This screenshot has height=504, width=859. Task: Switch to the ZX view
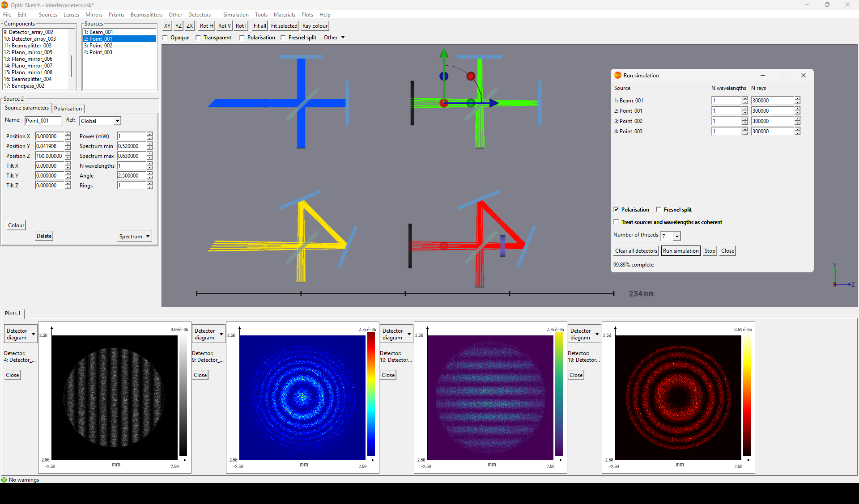pyautogui.click(x=190, y=26)
